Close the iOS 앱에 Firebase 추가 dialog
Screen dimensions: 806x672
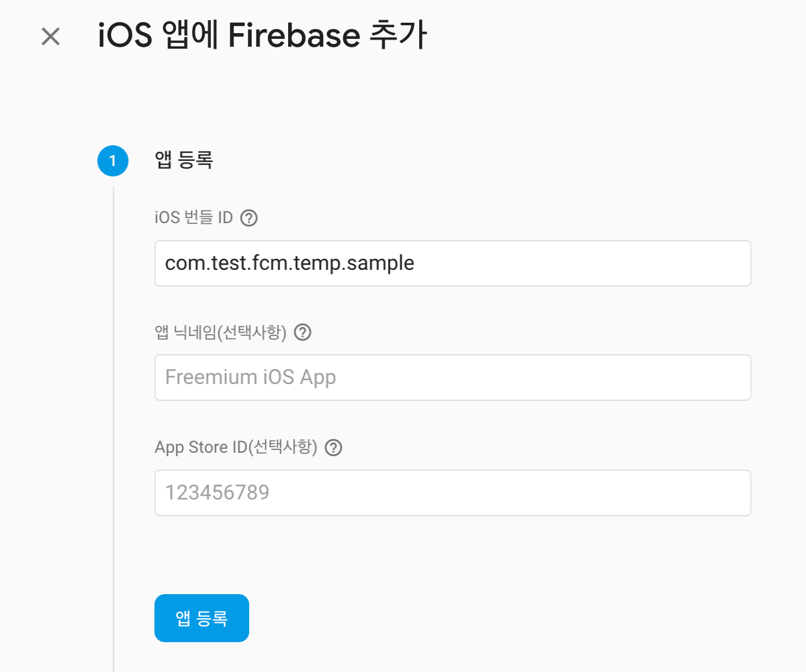51,36
